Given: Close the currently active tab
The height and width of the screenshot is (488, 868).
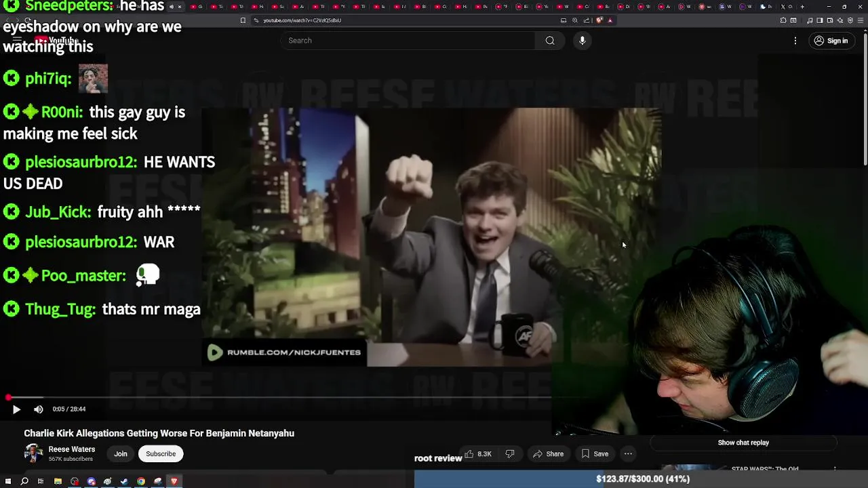Looking at the screenshot, I should click(x=179, y=7).
